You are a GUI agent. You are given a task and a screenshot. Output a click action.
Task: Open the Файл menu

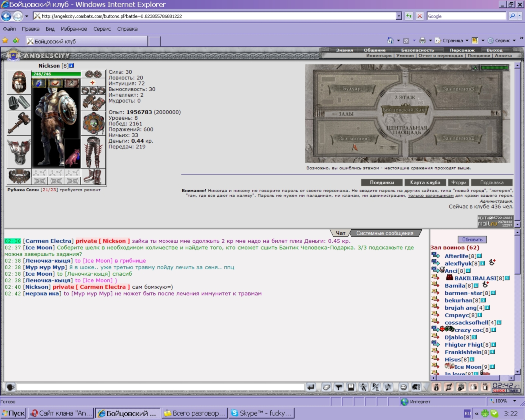pyautogui.click(x=9, y=29)
